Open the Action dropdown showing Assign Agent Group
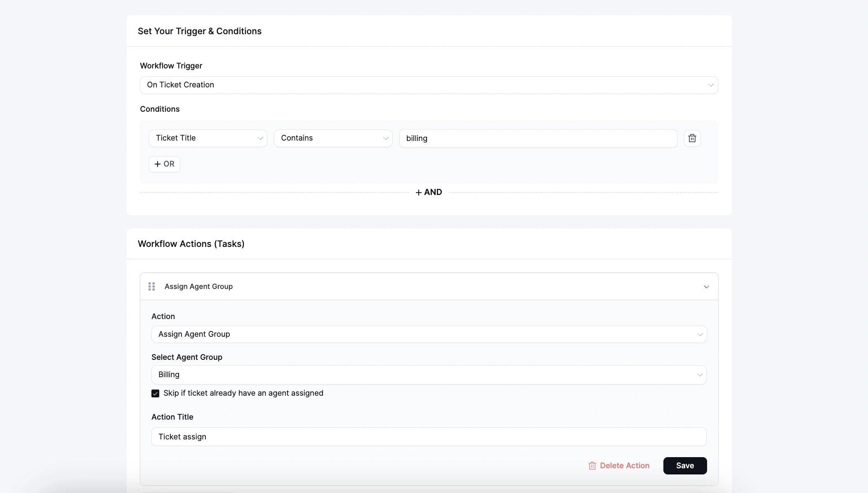868x493 pixels. tap(429, 334)
